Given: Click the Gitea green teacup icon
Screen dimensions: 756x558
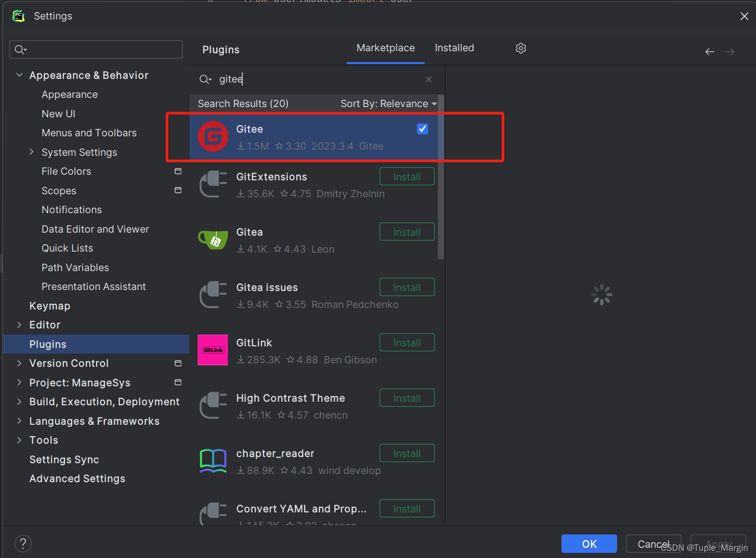Looking at the screenshot, I should 213,239.
